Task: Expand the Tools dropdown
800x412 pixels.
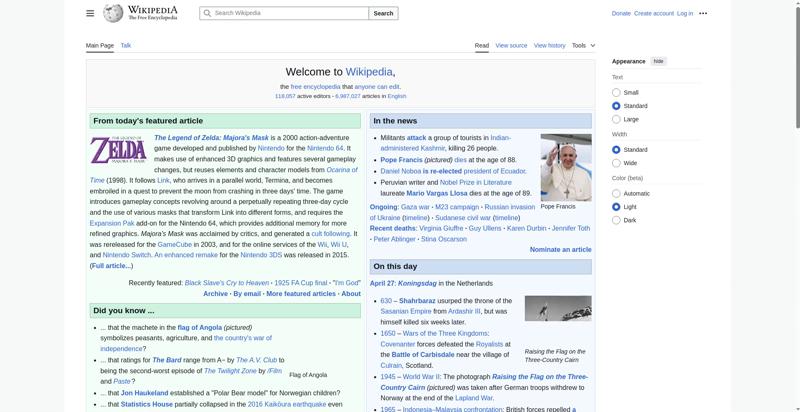Action: (583, 45)
